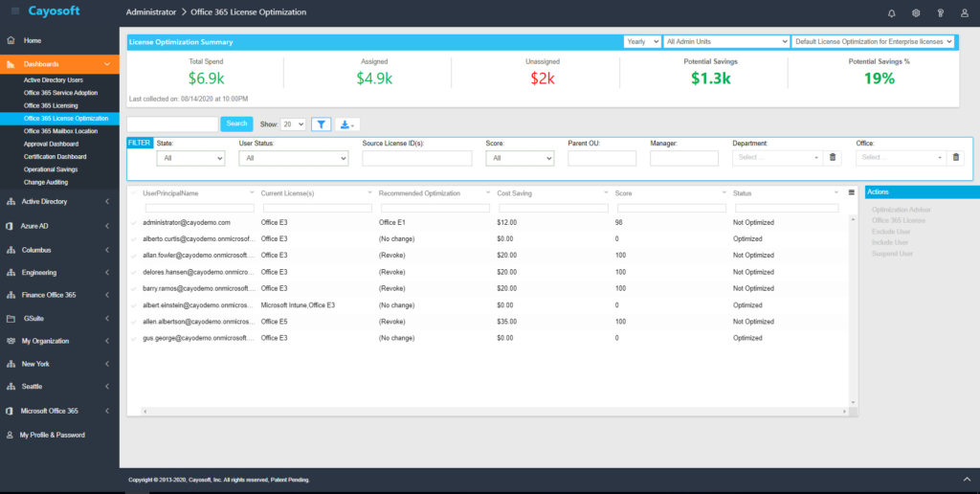Open the user account icon
Viewport: 980px width, 494px height.
965,12
